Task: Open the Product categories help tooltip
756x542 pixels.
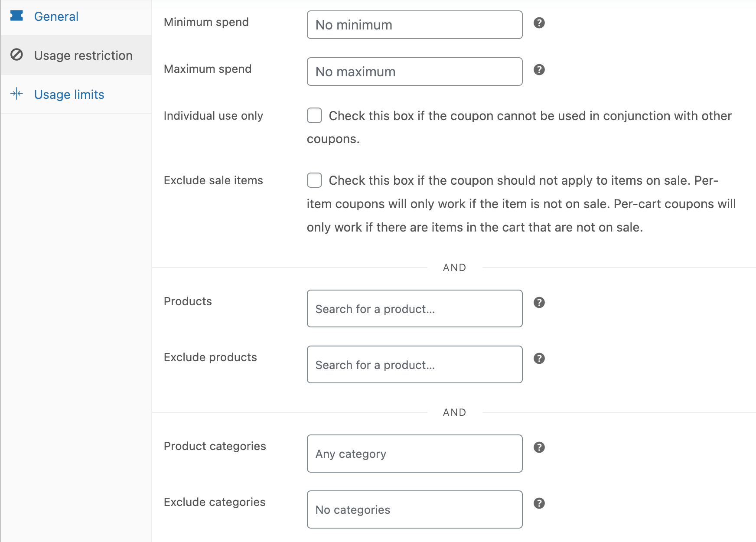Action: [540, 447]
